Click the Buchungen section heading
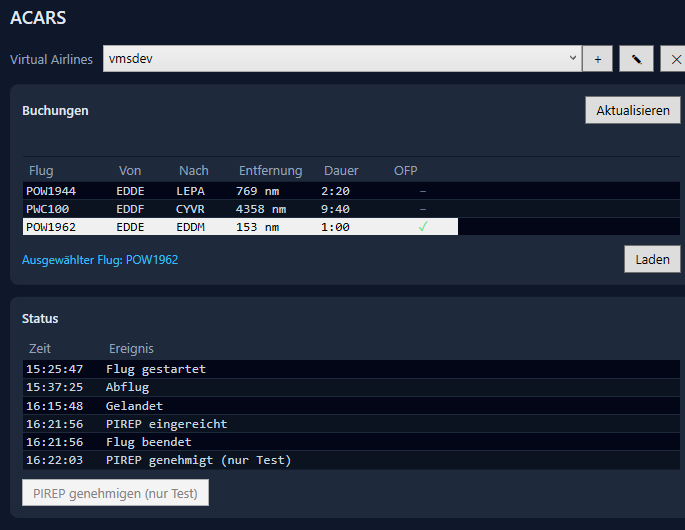The width and height of the screenshot is (685, 530). (x=55, y=111)
